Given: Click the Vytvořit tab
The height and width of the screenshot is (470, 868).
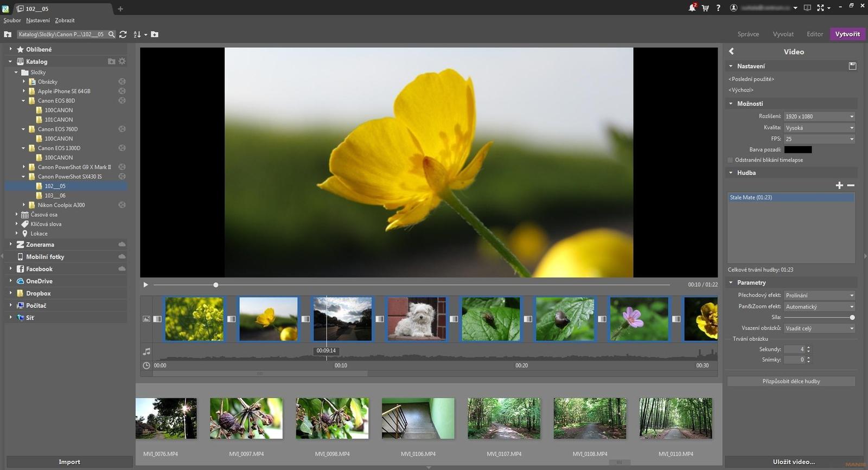Looking at the screenshot, I should (847, 34).
